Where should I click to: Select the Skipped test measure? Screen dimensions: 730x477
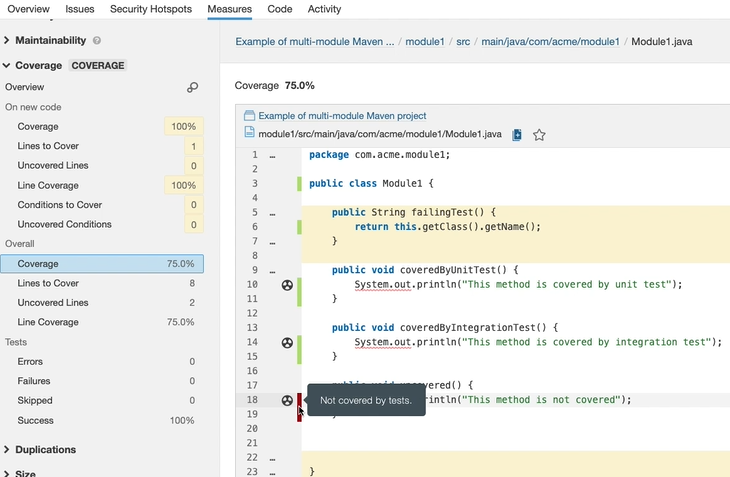102,401
